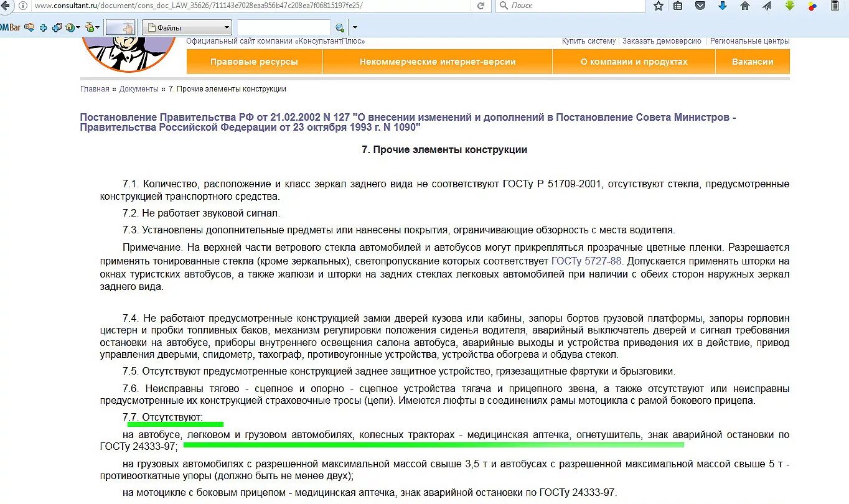Click the paper plane send icon
The height and width of the screenshot is (504, 849).
[x=767, y=6]
